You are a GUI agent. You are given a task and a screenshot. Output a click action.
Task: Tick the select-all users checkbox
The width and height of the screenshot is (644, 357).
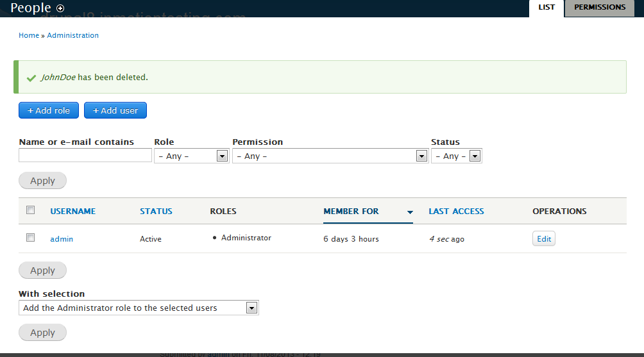click(30, 210)
